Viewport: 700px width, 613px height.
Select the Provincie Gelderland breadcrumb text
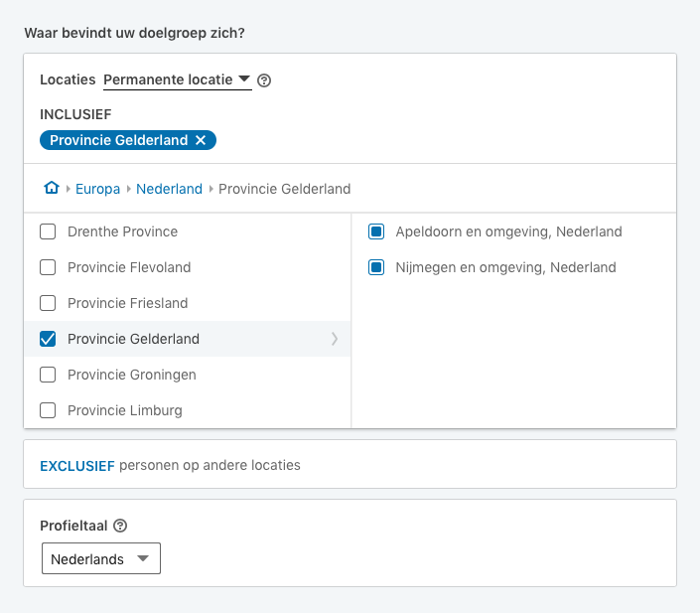coord(284,189)
